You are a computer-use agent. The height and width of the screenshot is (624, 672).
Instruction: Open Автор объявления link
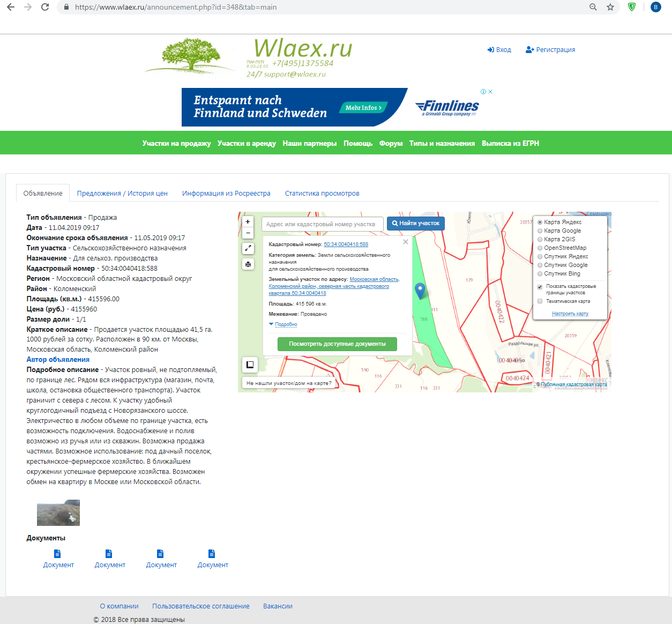[x=58, y=360]
